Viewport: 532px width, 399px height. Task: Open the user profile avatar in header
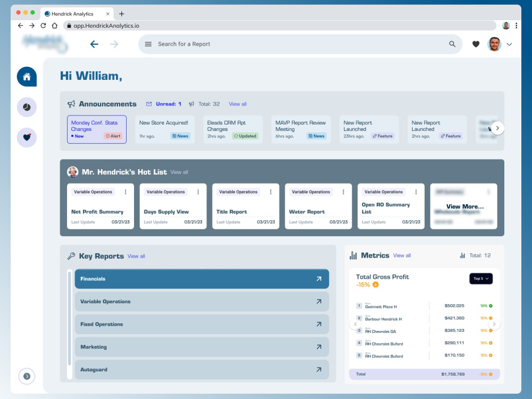tap(494, 44)
